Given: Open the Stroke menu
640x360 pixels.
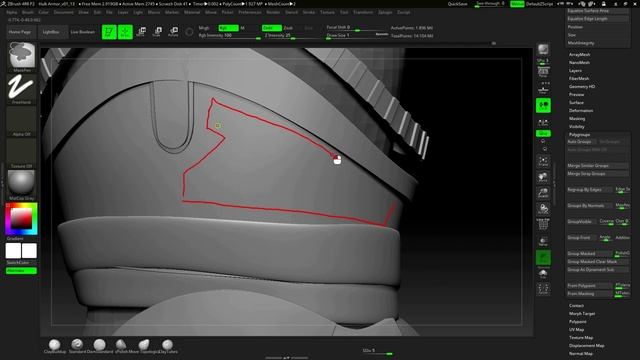Looking at the screenshot, I should [x=309, y=12].
